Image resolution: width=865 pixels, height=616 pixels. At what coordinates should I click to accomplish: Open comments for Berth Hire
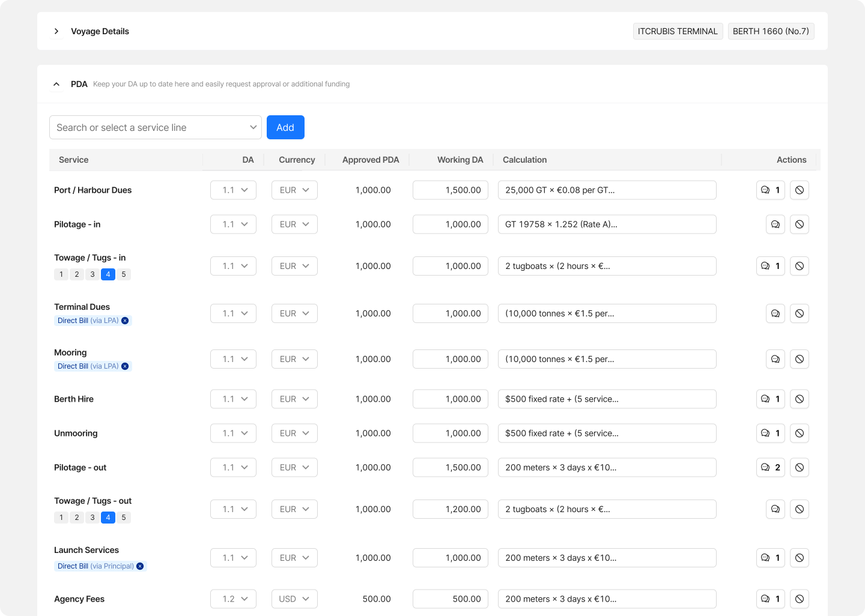[x=771, y=399]
